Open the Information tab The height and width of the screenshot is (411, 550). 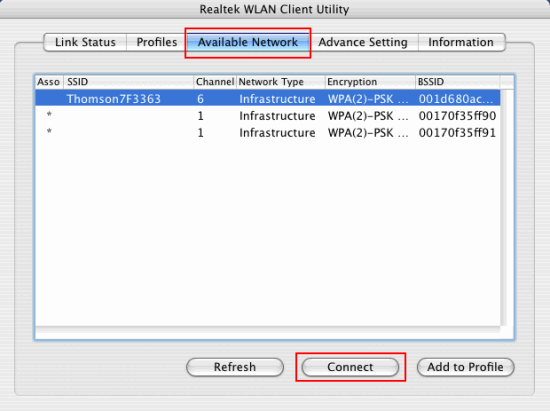(x=461, y=42)
